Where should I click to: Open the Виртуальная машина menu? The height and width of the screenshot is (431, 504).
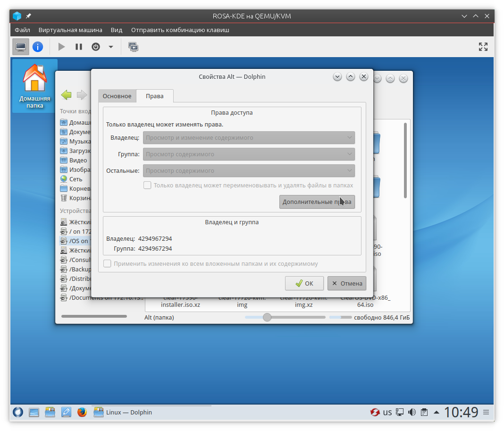click(70, 30)
